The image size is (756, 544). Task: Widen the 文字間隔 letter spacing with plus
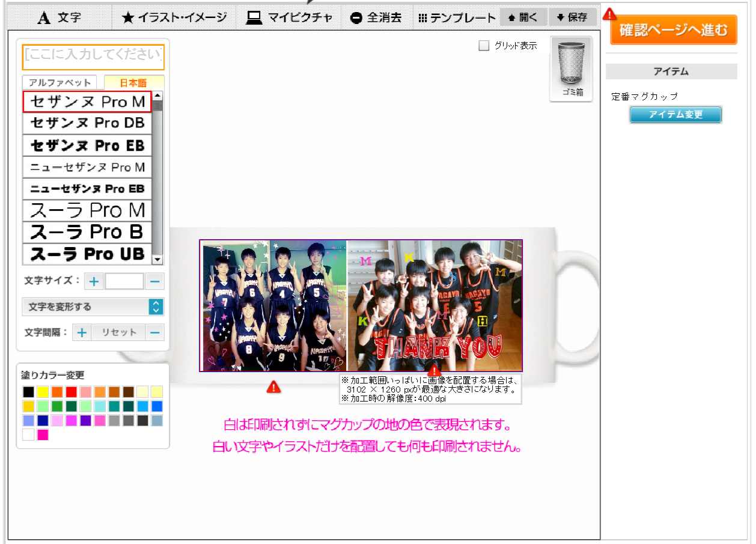click(82, 332)
